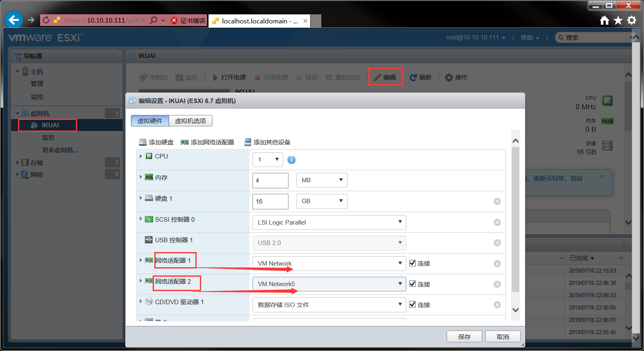
Task: Open the VM Network dropdown for adapter 1
Action: click(329, 263)
